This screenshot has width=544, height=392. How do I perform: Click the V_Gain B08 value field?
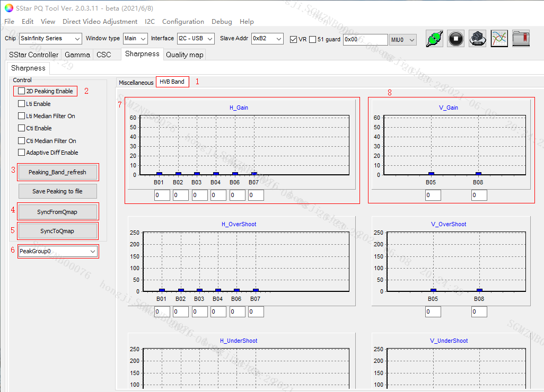pos(479,195)
